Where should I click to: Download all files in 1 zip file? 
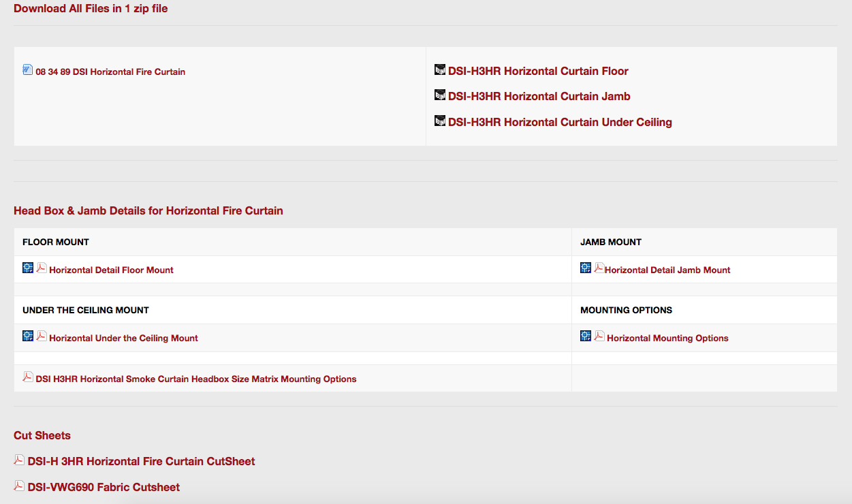pos(91,9)
